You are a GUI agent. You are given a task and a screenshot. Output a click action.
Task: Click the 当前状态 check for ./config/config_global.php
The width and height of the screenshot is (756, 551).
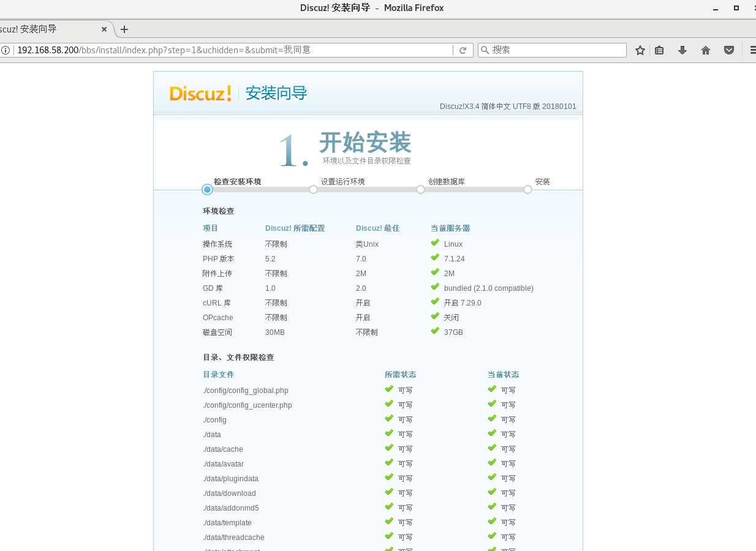(492, 389)
